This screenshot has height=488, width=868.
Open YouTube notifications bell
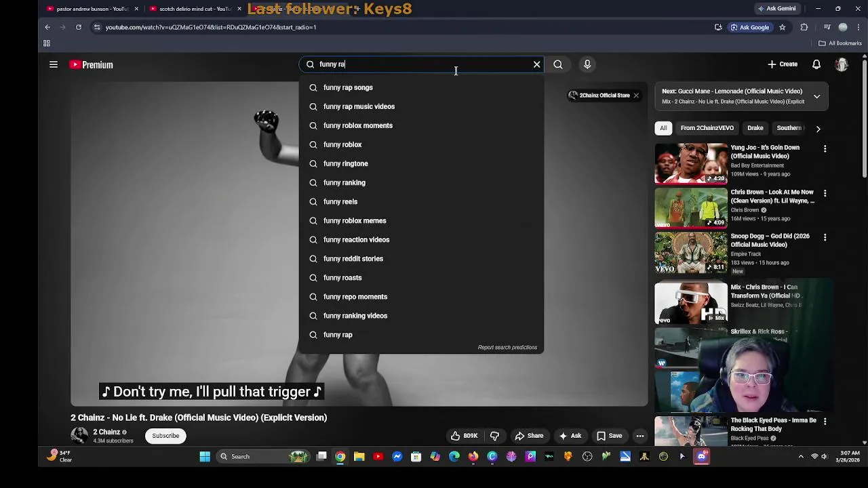pos(816,64)
